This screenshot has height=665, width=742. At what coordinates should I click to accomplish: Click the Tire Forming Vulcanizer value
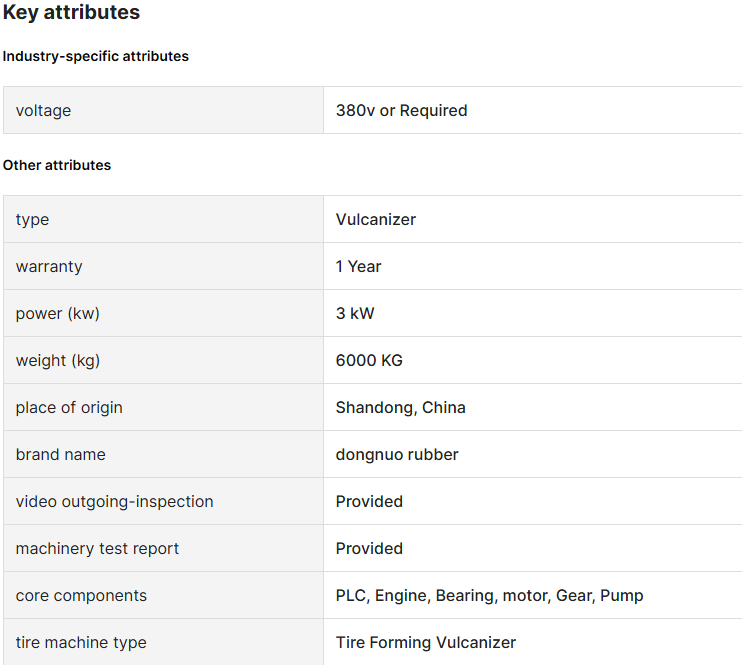click(425, 643)
